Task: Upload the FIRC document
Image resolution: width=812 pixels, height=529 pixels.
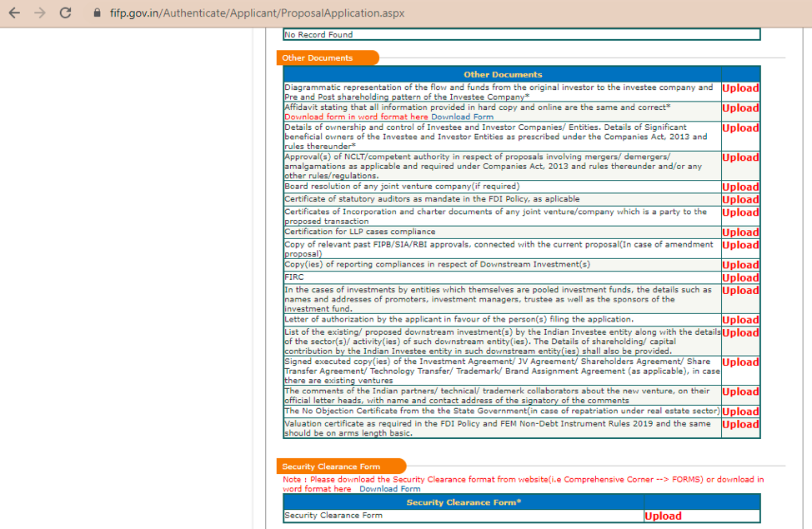Action: click(739, 277)
